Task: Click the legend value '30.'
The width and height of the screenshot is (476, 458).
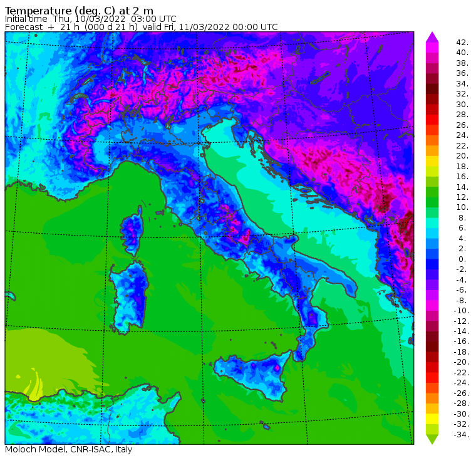Action: point(462,104)
